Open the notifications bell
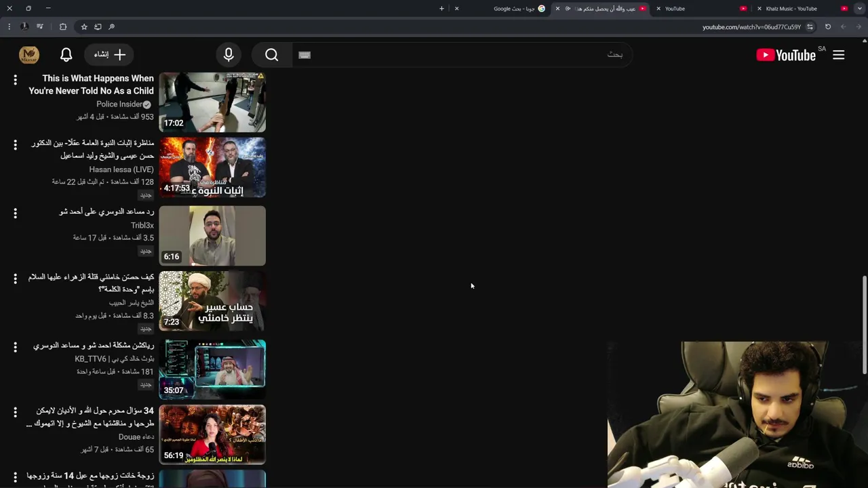Screen dimensions: 868x488 66,55
